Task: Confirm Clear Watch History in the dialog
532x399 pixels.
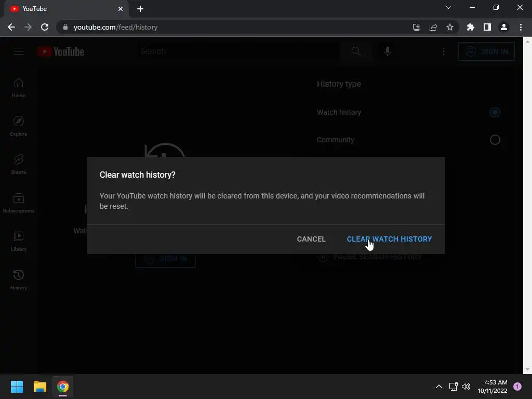Action: coord(389,239)
